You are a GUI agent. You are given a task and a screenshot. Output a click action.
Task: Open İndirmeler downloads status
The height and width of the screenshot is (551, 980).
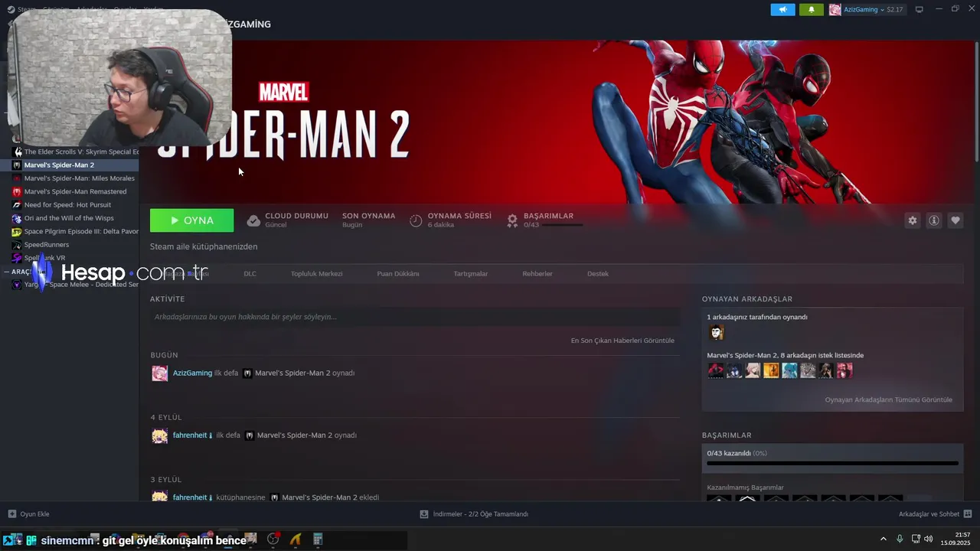[474, 514]
